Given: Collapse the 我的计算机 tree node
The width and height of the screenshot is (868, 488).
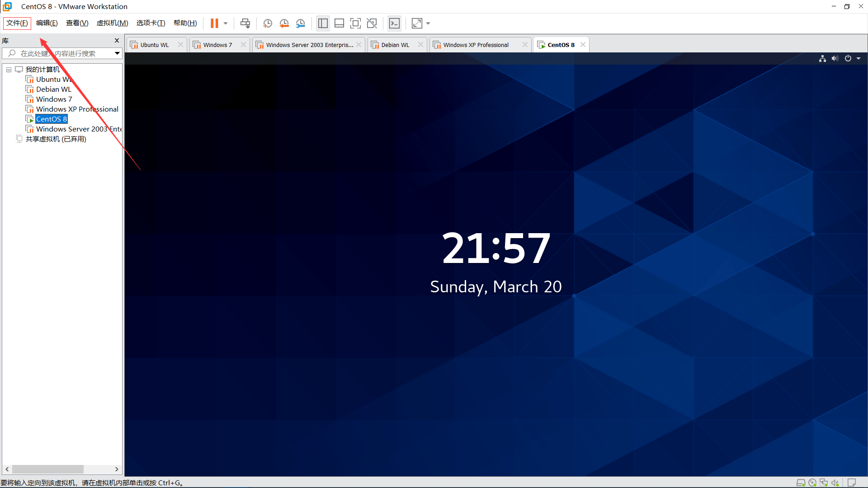Looking at the screenshot, I should (x=9, y=70).
